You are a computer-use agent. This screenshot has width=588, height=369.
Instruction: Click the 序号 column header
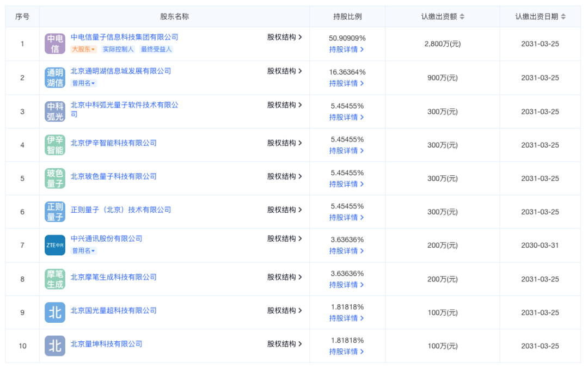22,16
